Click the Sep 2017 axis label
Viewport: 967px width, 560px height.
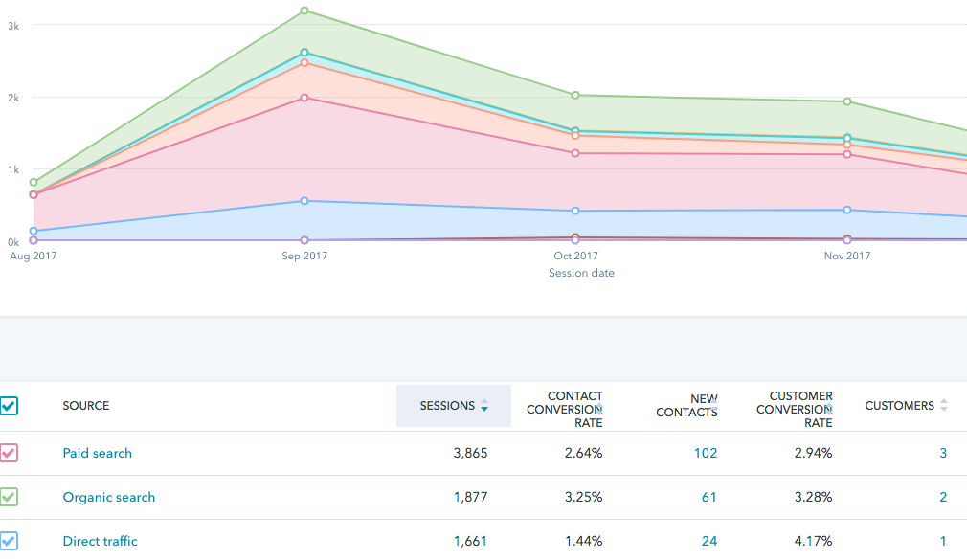[x=304, y=256]
